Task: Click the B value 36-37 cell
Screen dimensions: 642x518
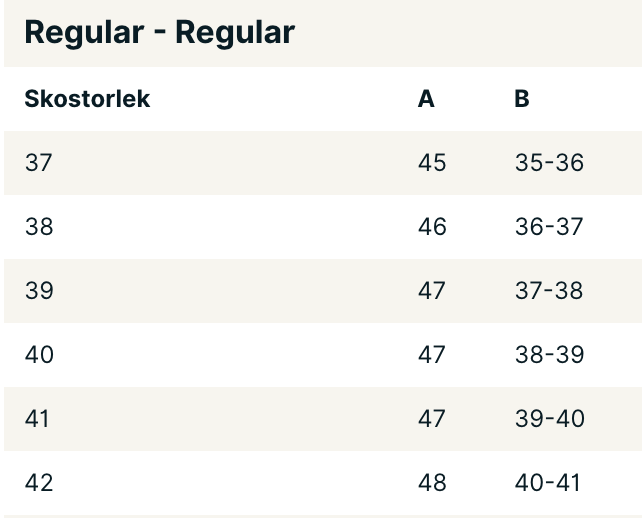Action: pyautogui.click(x=549, y=227)
